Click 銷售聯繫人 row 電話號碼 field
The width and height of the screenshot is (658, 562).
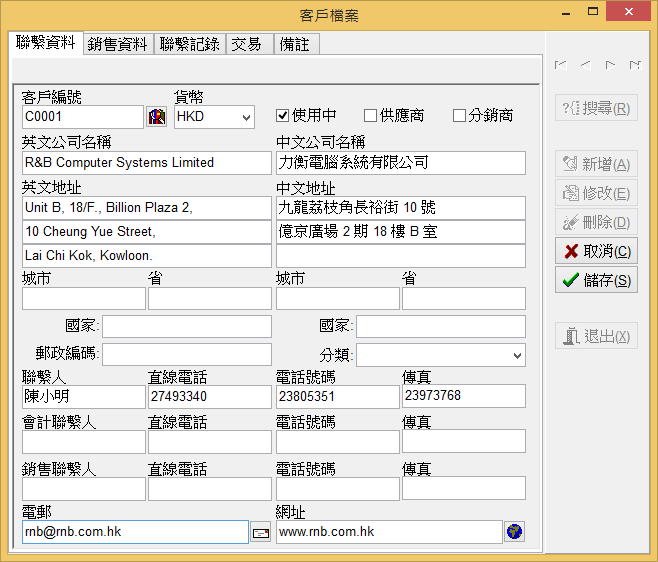click(x=338, y=489)
